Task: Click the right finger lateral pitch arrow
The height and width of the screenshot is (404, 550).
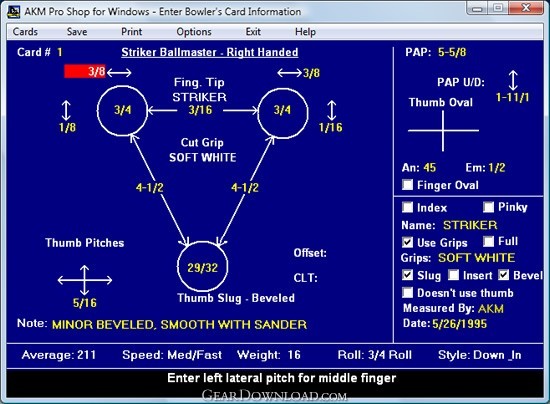Action: [289, 73]
